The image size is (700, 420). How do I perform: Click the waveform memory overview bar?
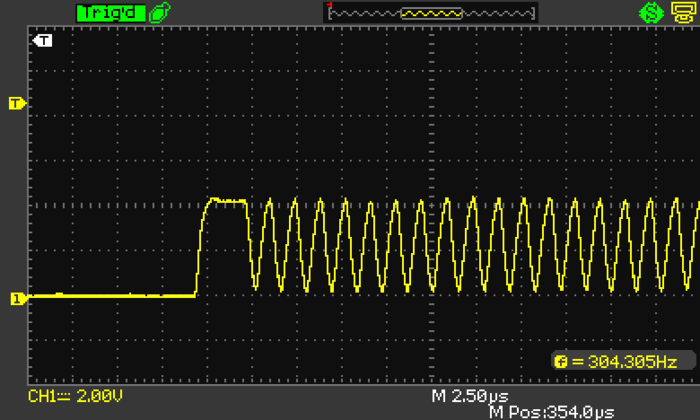(430, 13)
